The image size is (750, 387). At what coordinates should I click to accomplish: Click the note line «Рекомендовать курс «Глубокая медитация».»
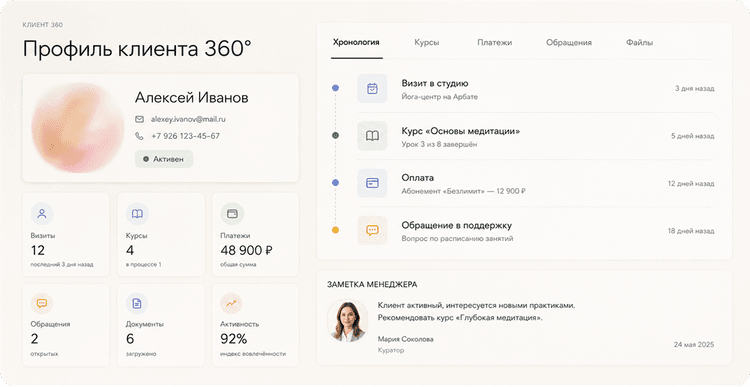(x=460, y=318)
